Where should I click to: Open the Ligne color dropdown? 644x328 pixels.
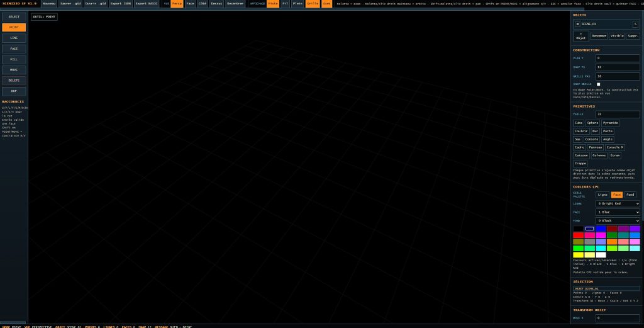tap(618, 204)
